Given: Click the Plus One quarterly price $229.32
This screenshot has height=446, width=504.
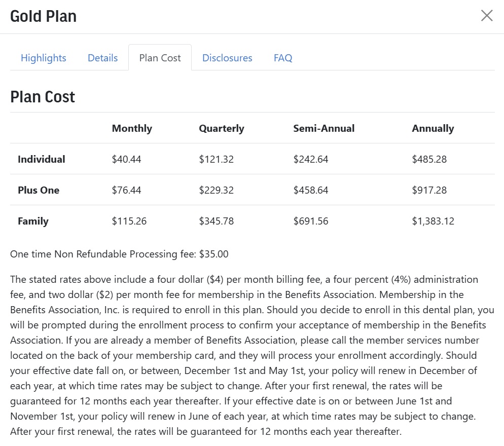Looking at the screenshot, I should [216, 190].
